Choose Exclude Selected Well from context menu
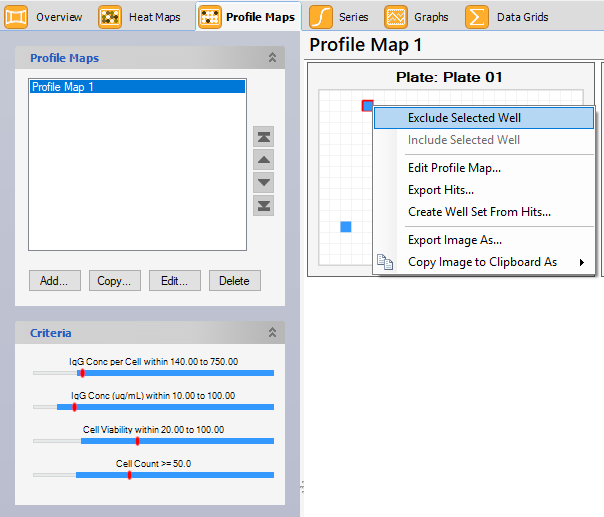 point(484,118)
